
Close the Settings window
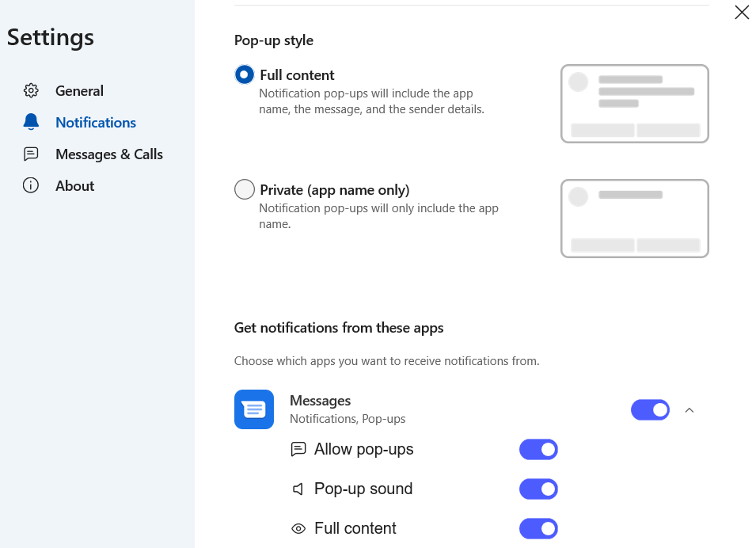pyautogui.click(x=742, y=12)
